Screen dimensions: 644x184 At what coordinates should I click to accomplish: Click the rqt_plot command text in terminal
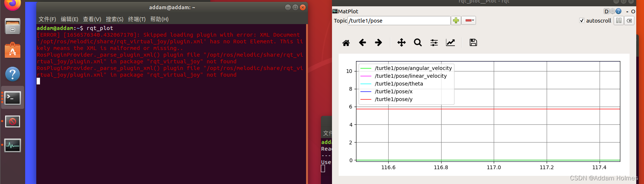click(x=100, y=28)
